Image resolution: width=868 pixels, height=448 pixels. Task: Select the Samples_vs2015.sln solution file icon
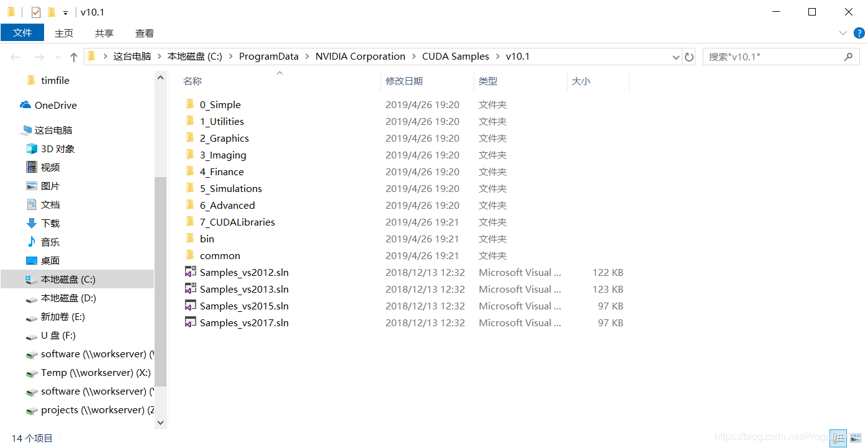191,306
